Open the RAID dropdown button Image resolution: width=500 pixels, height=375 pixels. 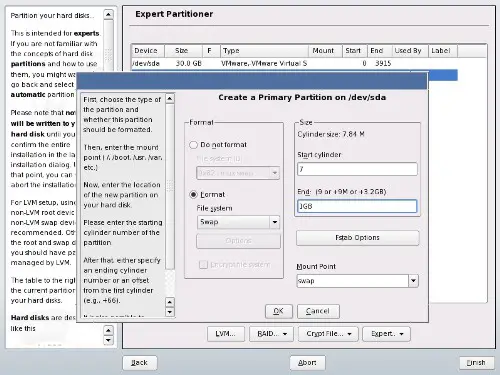click(x=271, y=334)
